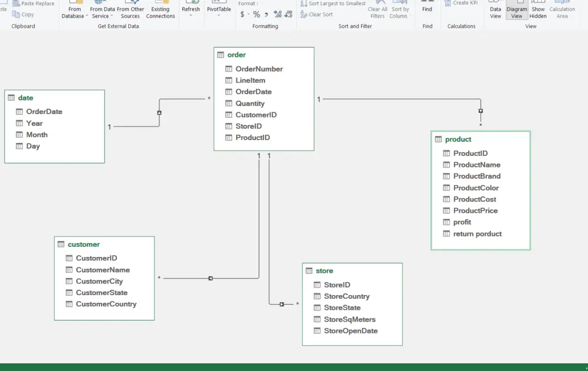Open the Refresh dropdown menu
The image size is (588, 371).
click(x=191, y=15)
